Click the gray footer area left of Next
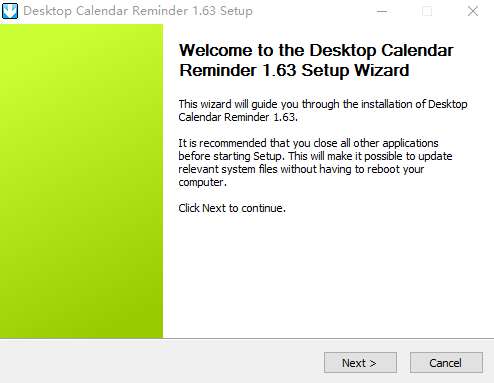Viewport: 494px width, 383px height. pyautogui.click(x=162, y=362)
